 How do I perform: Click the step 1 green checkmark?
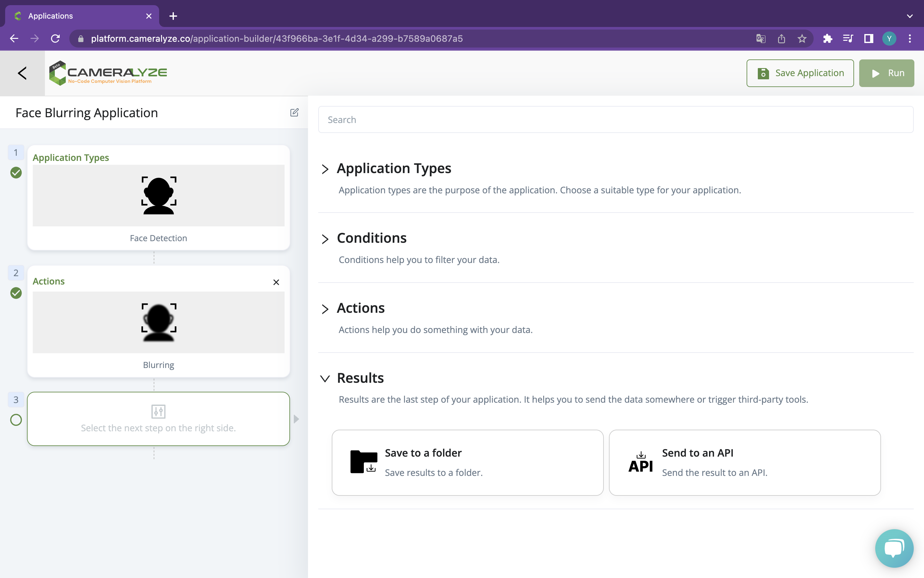tap(16, 172)
